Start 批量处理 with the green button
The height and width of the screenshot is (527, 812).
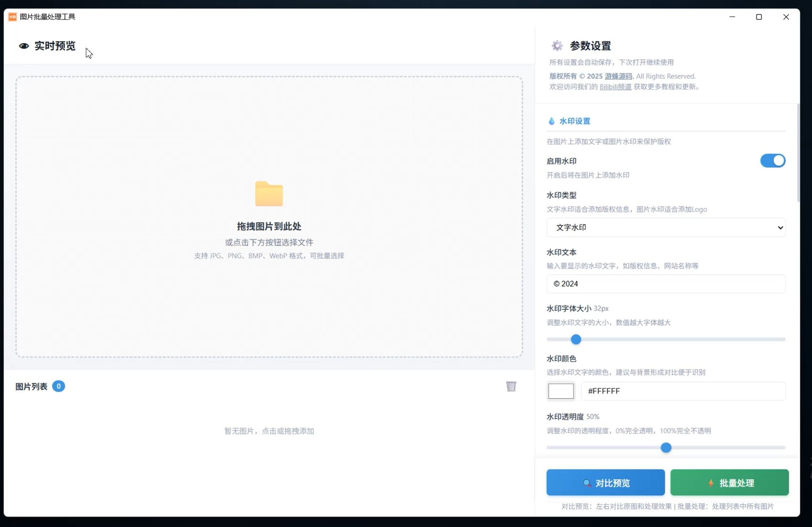click(729, 483)
